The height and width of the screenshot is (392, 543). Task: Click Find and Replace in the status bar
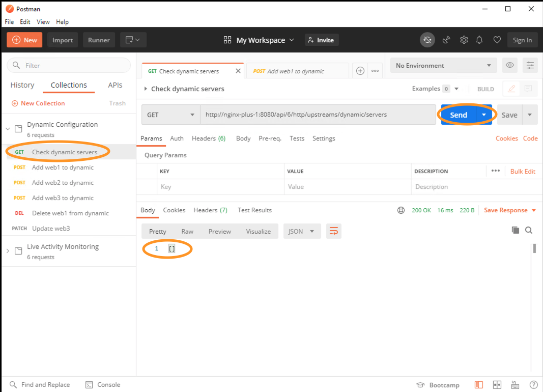40,385
